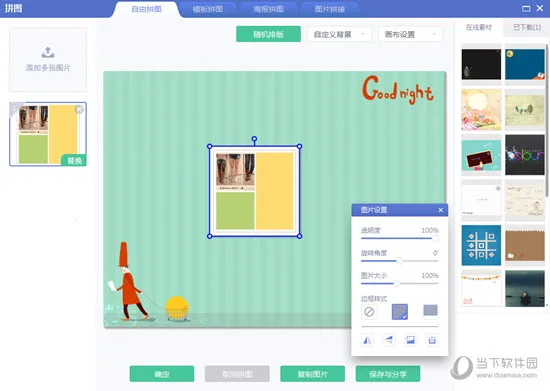Click the green 替换 replace badge on thumbnail

tap(74, 161)
